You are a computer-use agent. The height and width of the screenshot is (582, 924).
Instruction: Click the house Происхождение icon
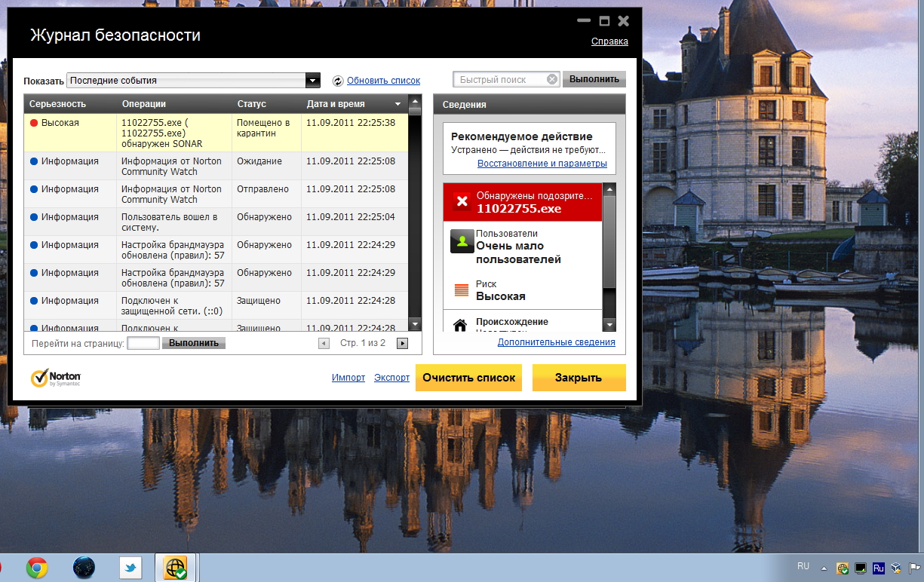(459, 325)
